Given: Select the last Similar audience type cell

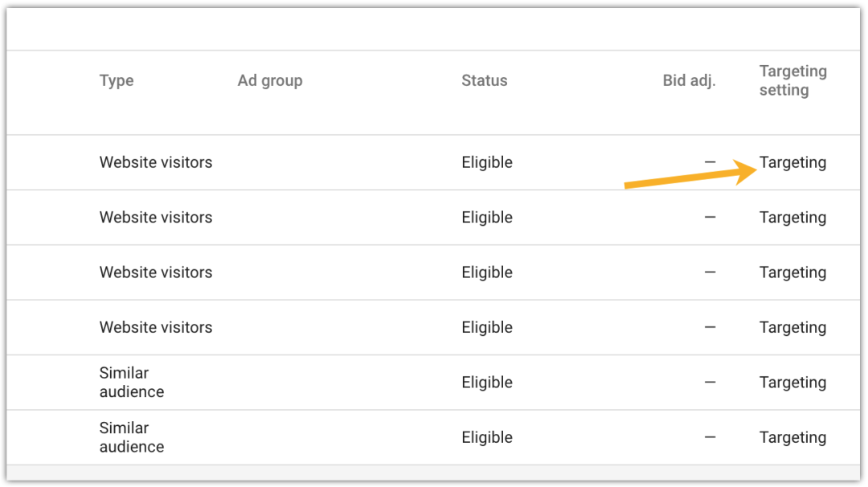Looking at the screenshot, I should [x=132, y=437].
